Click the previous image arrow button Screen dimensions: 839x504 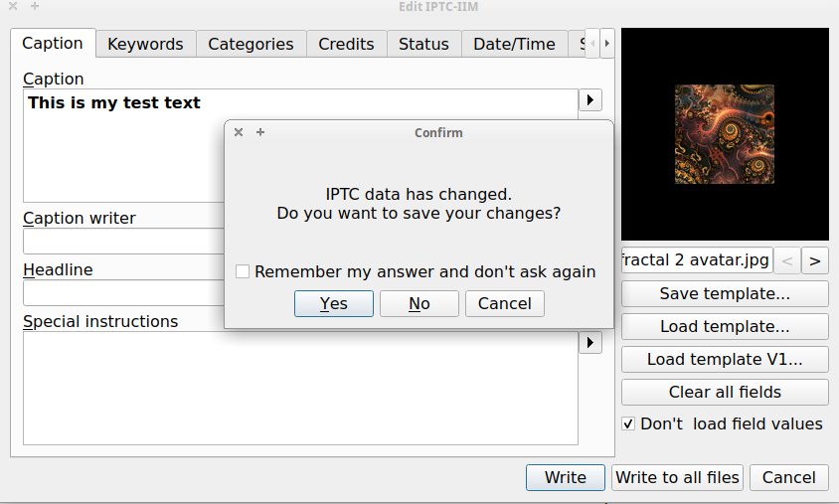click(786, 260)
